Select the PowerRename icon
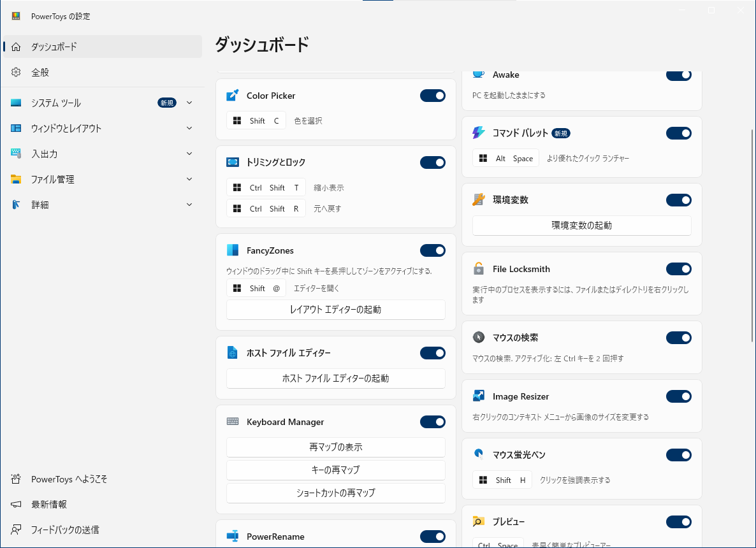The height and width of the screenshot is (548, 756). click(233, 537)
